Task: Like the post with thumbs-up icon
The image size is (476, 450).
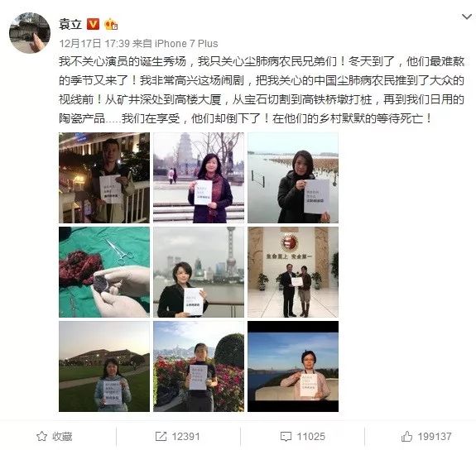Action: pyautogui.click(x=406, y=436)
